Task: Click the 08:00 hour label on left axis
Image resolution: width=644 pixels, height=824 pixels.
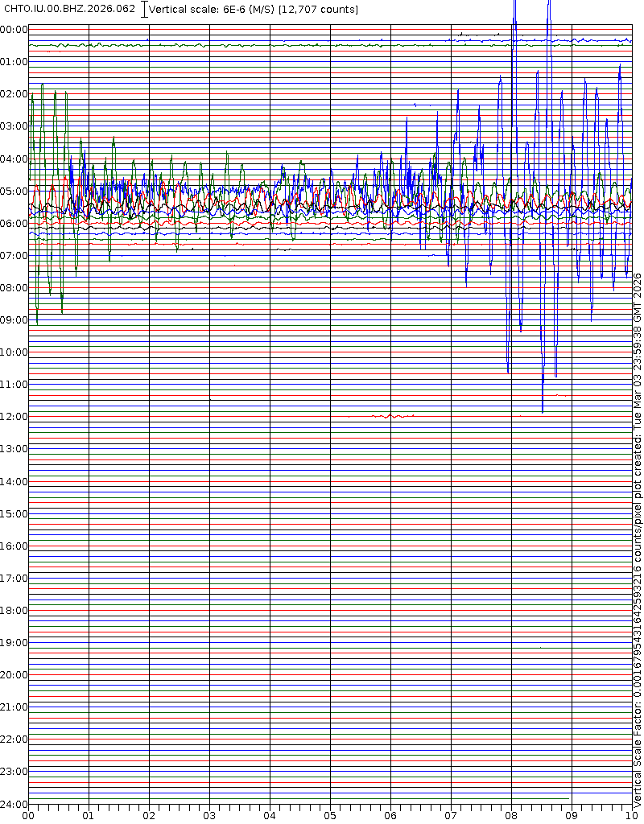Action: pyautogui.click(x=14, y=288)
